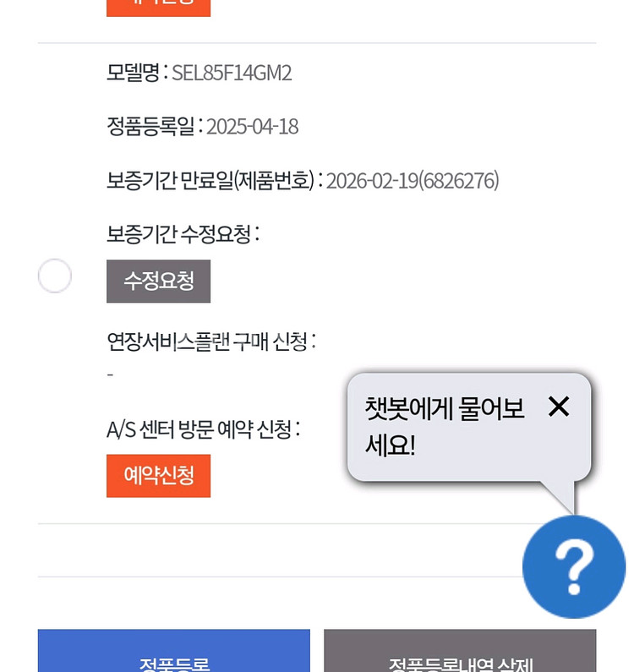Click the warranty expiry date 2026-02-19

[x=372, y=180]
